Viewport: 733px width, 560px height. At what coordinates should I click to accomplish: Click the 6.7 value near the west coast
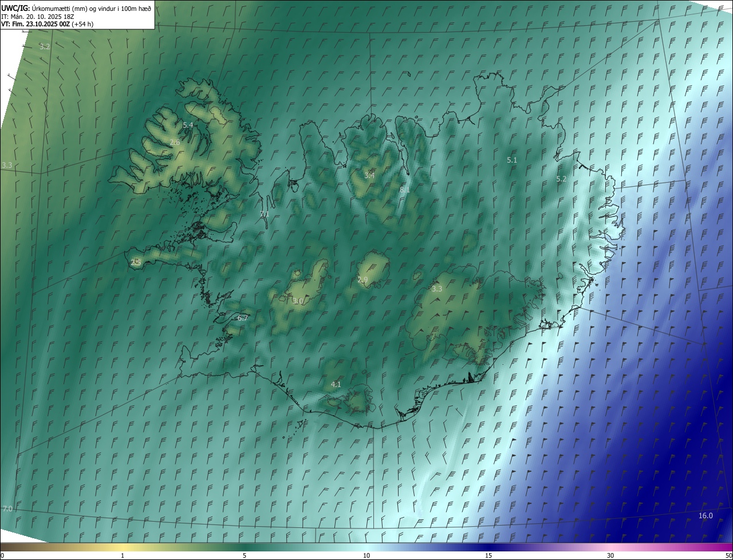coord(242,318)
